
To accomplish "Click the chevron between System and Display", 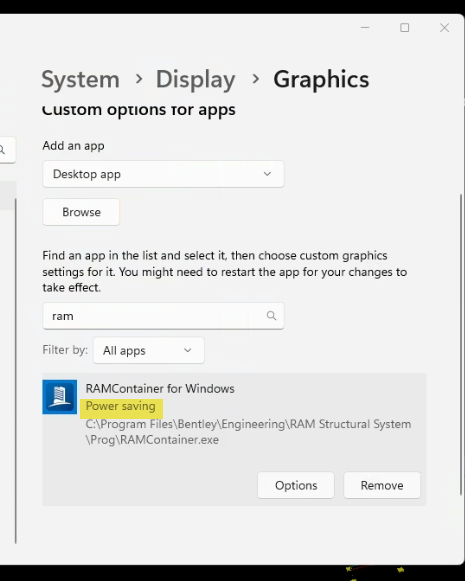I will click(x=139, y=79).
